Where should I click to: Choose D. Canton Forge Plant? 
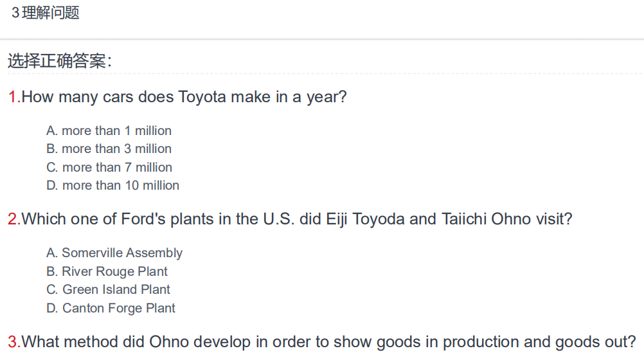pos(111,308)
